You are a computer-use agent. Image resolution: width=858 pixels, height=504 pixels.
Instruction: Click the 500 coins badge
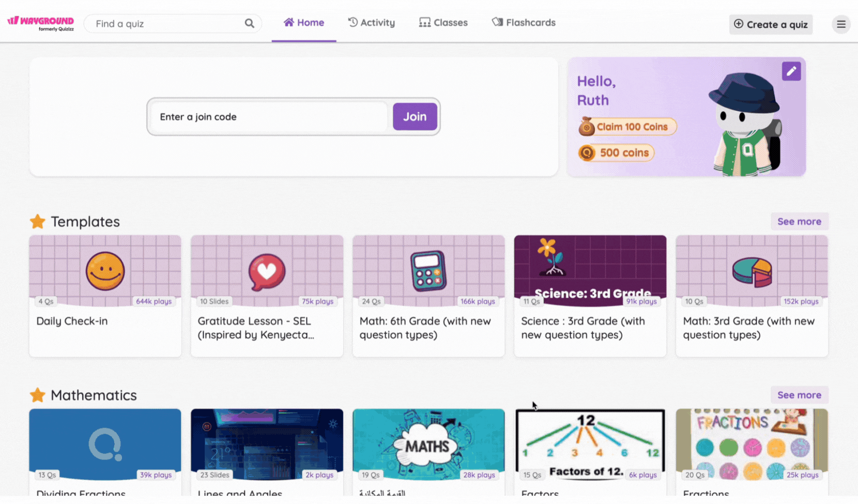(x=616, y=152)
